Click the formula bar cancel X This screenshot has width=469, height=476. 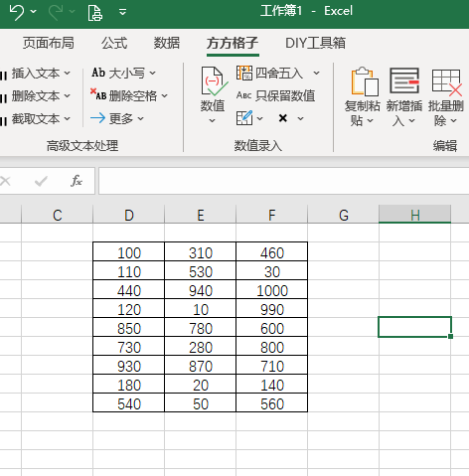[5, 181]
